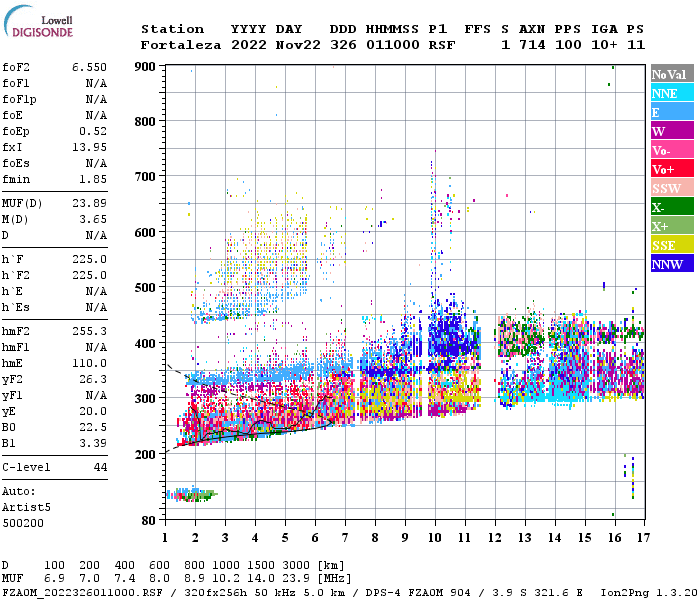Select the E light-blue legend swatch
The image size is (700, 600).
[672, 112]
